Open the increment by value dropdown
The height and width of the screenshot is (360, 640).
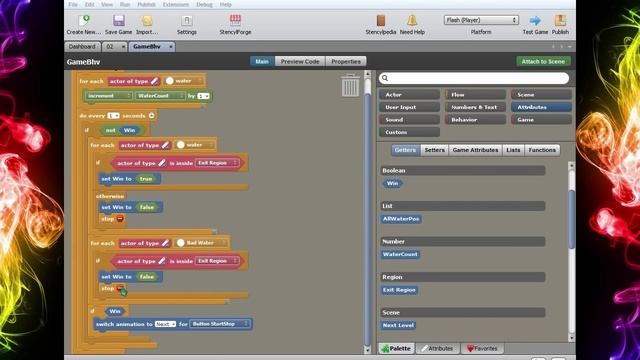(x=203, y=96)
